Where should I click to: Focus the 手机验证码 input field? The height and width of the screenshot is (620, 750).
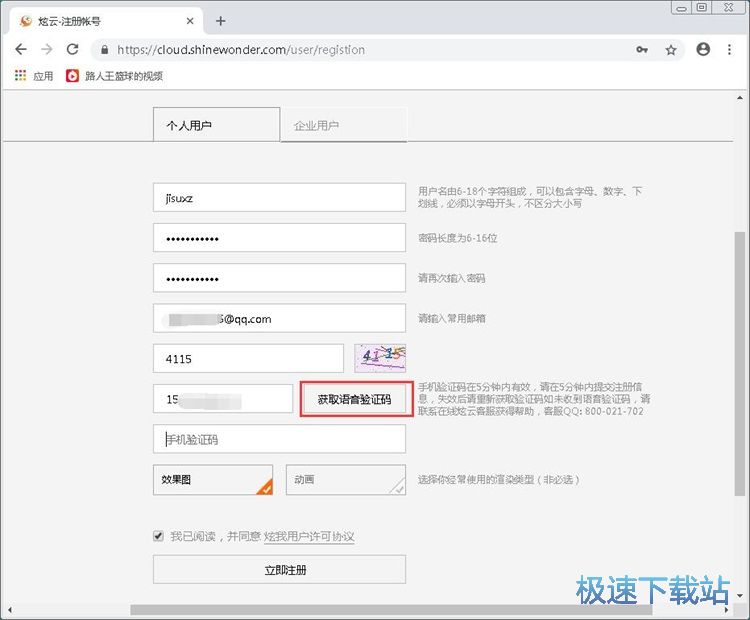coord(279,439)
